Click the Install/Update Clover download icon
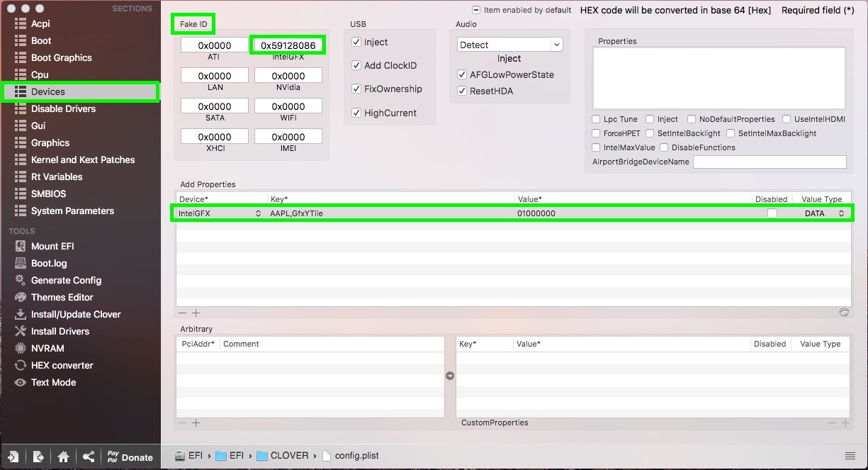The width and height of the screenshot is (868, 470). pos(20,314)
